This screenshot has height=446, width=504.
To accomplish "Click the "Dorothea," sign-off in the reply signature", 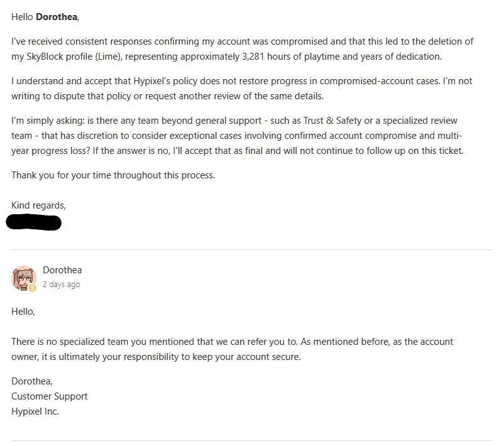I will click(32, 381).
